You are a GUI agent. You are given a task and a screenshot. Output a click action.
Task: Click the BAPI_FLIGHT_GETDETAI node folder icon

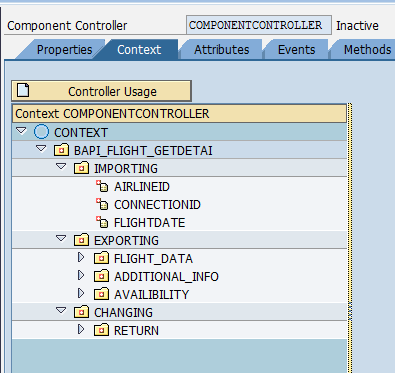tap(61, 150)
